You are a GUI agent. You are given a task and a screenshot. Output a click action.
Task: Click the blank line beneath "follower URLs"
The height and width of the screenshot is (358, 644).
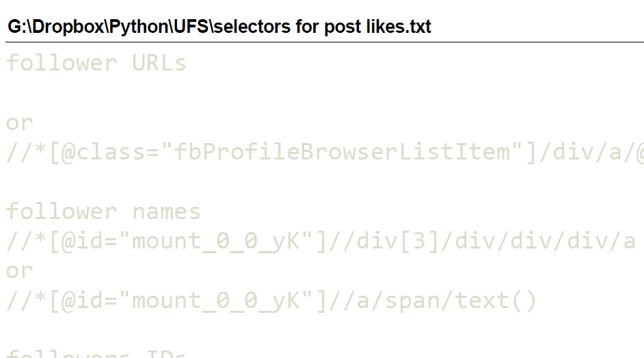pyautogui.click(x=322, y=93)
